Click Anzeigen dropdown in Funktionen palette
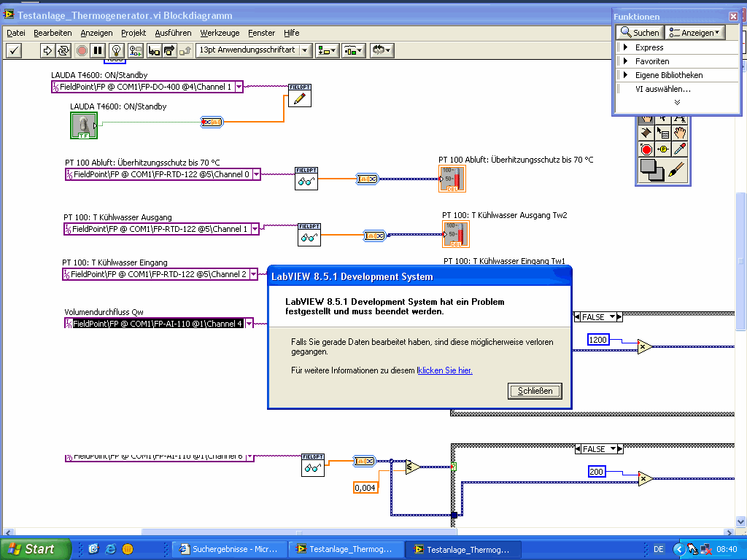Screen dimensions: 747x560 click(694, 32)
